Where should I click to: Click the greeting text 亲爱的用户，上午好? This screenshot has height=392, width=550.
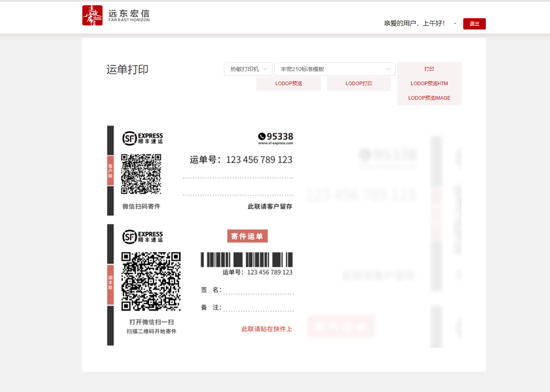tap(414, 23)
